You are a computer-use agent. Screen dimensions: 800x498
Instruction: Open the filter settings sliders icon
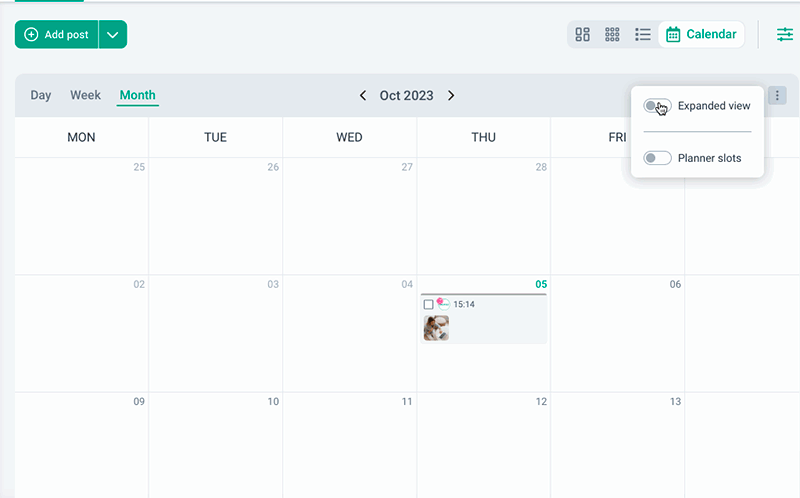click(x=785, y=34)
